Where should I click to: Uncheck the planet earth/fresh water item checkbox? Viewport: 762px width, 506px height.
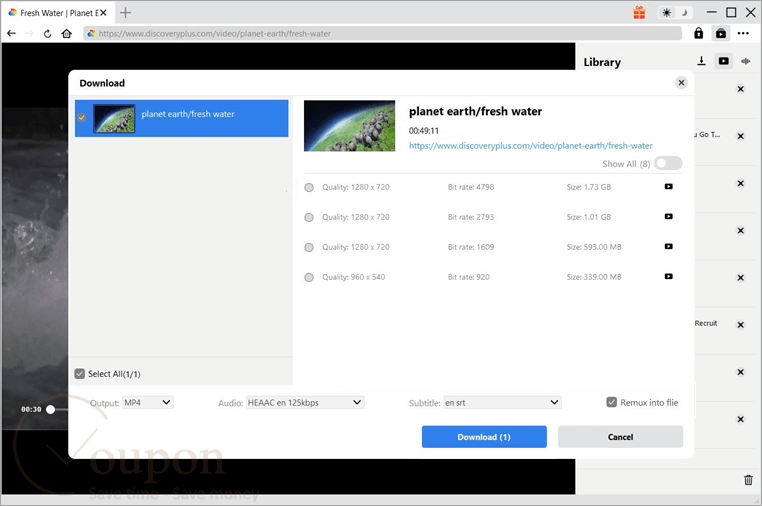point(82,117)
